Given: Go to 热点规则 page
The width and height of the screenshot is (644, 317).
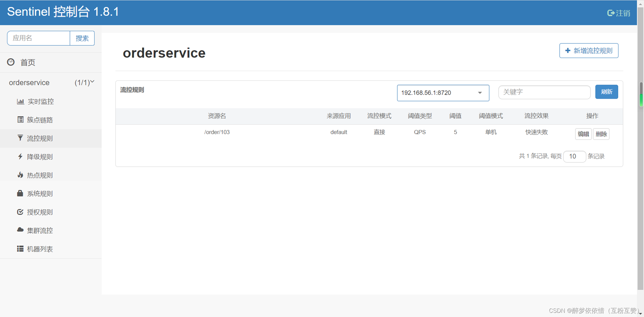Looking at the screenshot, I should pos(51,175).
